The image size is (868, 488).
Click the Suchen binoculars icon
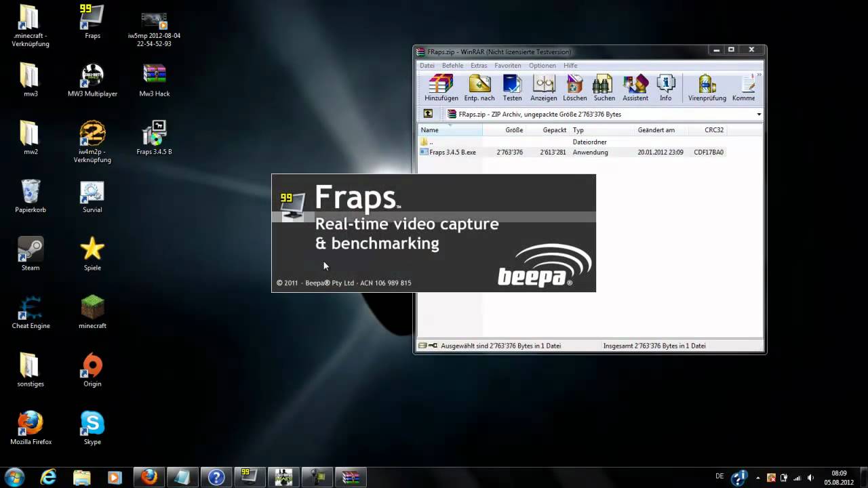point(604,88)
